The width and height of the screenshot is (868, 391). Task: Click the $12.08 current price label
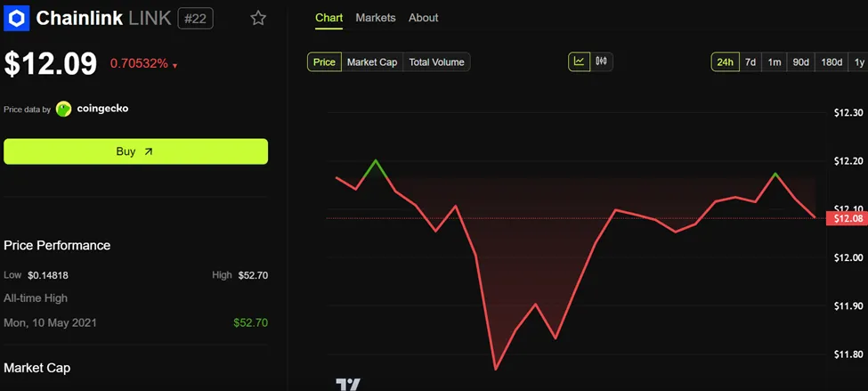[x=847, y=218]
